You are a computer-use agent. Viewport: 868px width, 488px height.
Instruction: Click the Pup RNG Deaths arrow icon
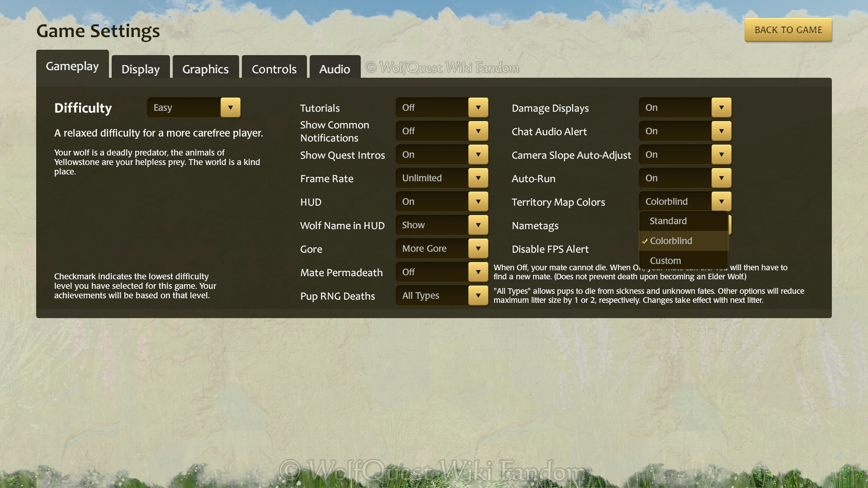point(478,296)
